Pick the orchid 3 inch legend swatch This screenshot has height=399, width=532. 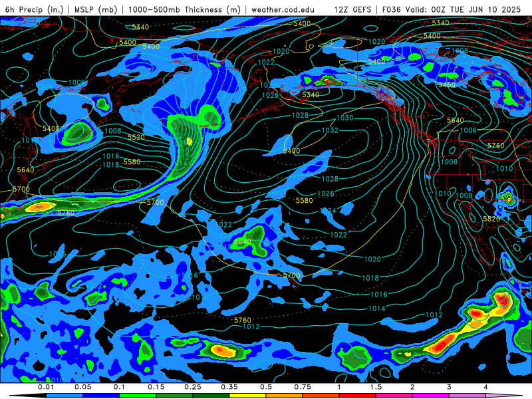(x=467, y=396)
